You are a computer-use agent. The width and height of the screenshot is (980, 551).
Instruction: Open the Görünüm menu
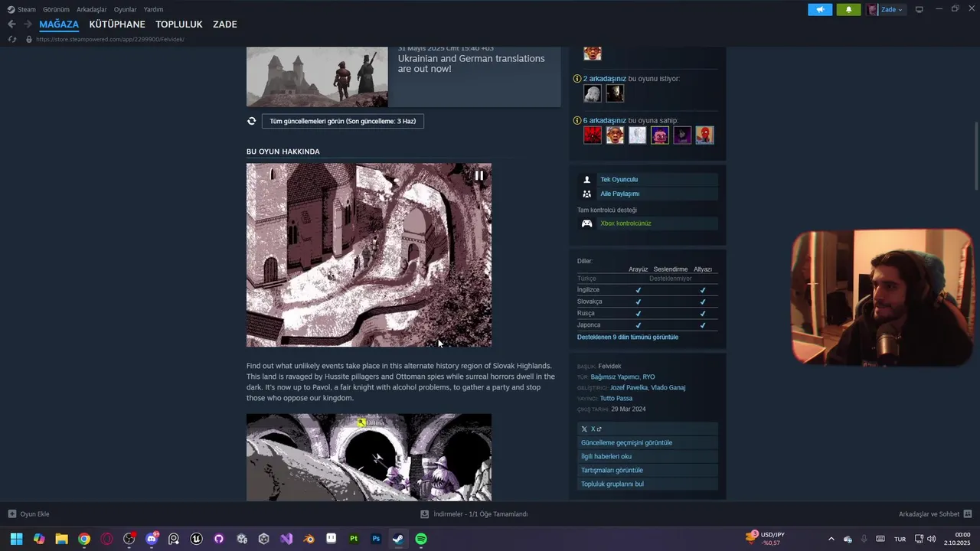[x=56, y=9]
